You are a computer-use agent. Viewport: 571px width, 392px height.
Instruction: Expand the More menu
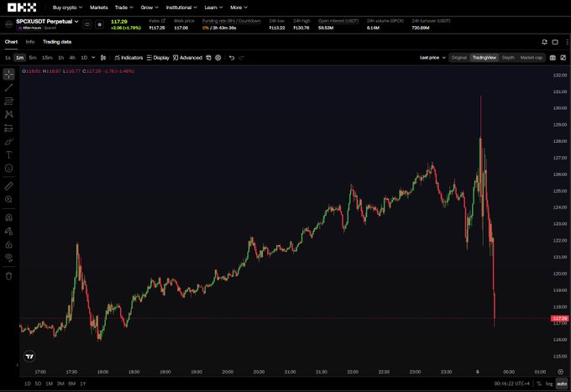click(x=238, y=8)
